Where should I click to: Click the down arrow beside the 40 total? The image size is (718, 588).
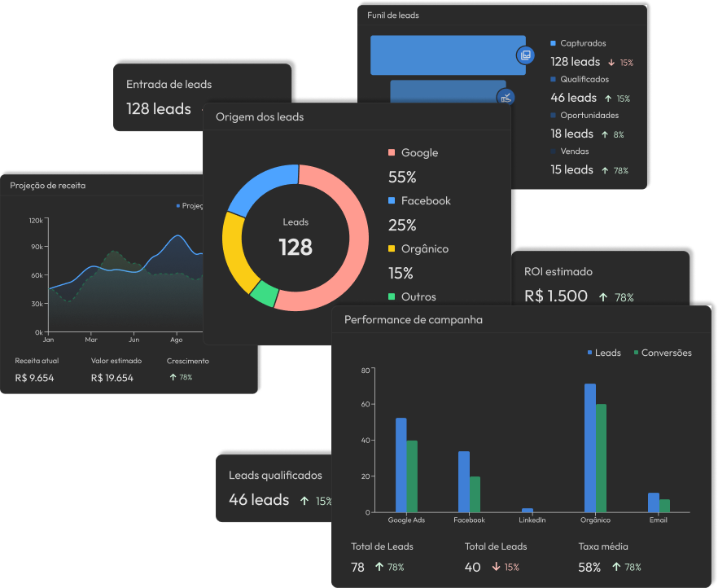[x=494, y=567]
